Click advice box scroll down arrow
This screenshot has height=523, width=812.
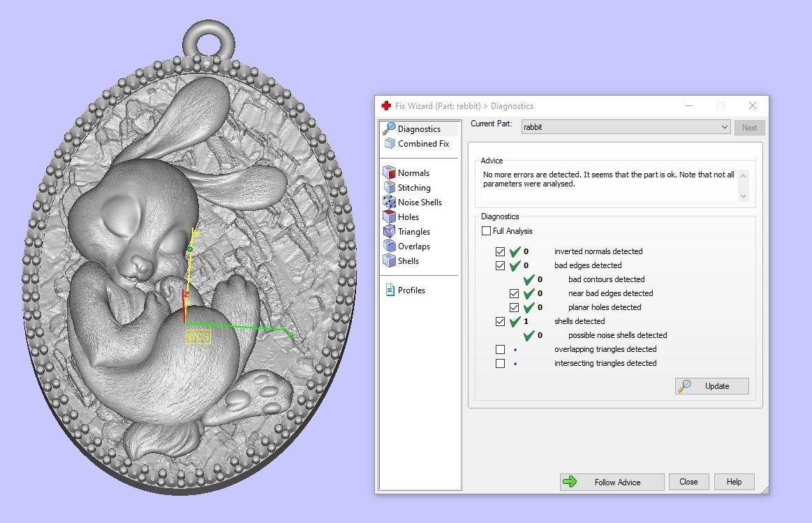743,196
